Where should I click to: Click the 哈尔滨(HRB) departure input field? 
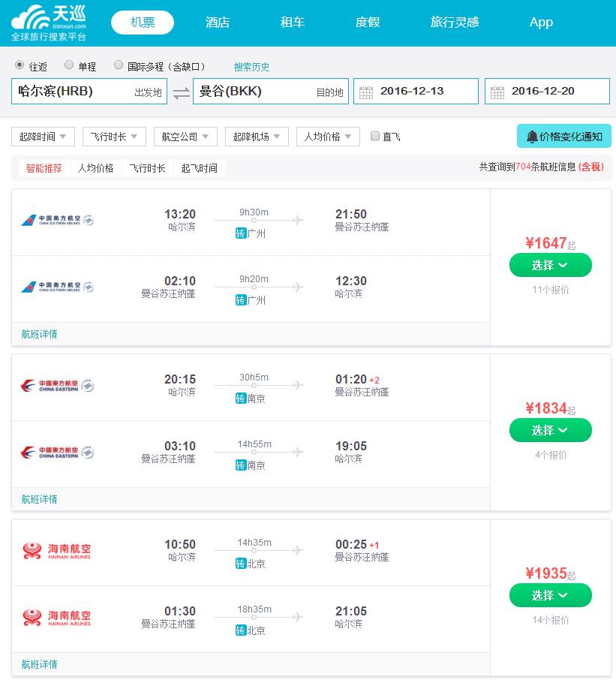[x=89, y=91]
